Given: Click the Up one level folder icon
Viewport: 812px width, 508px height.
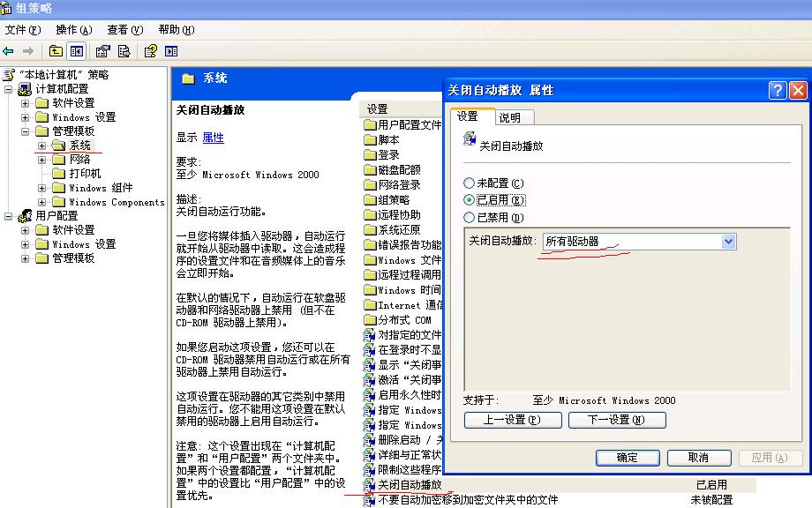Looking at the screenshot, I should pos(56,51).
